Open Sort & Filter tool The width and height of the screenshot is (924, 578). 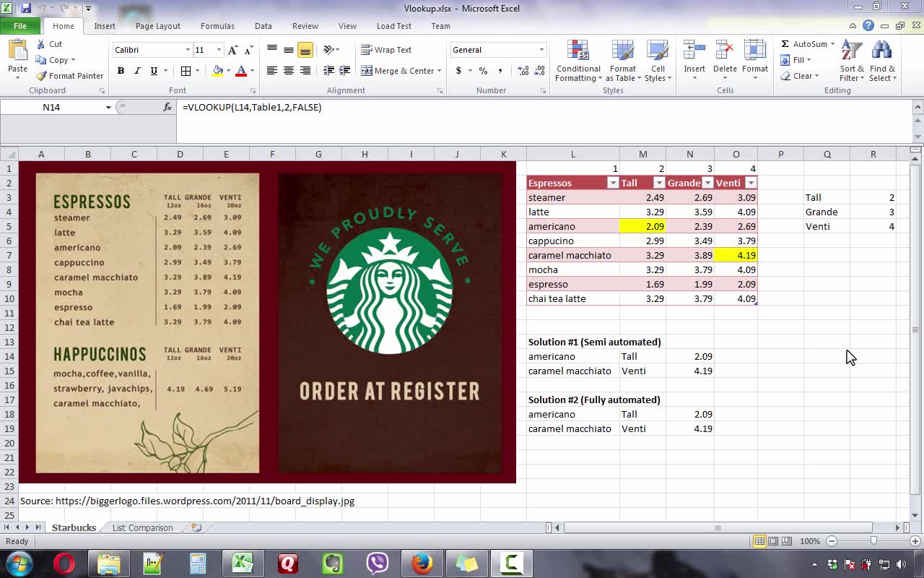click(x=852, y=61)
